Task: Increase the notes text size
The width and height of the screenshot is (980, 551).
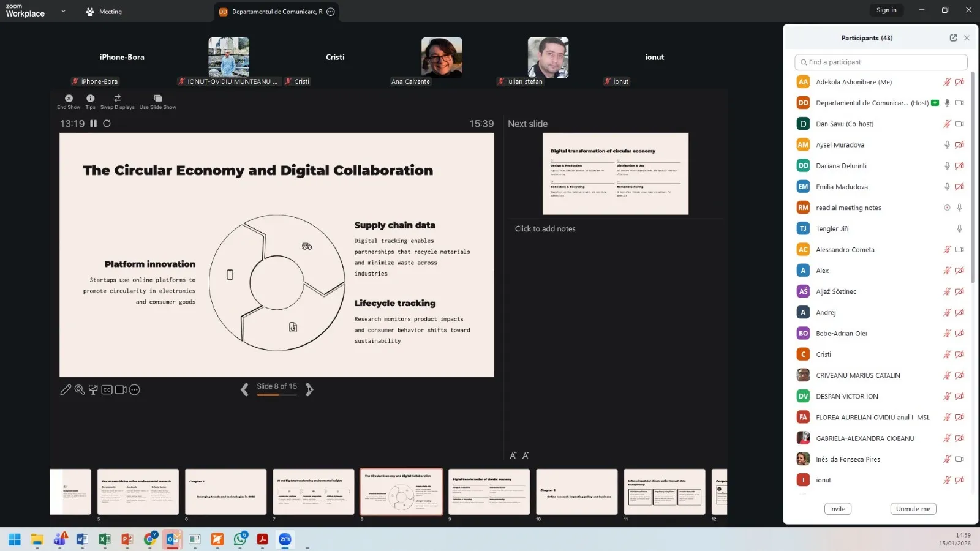Action: tap(513, 455)
